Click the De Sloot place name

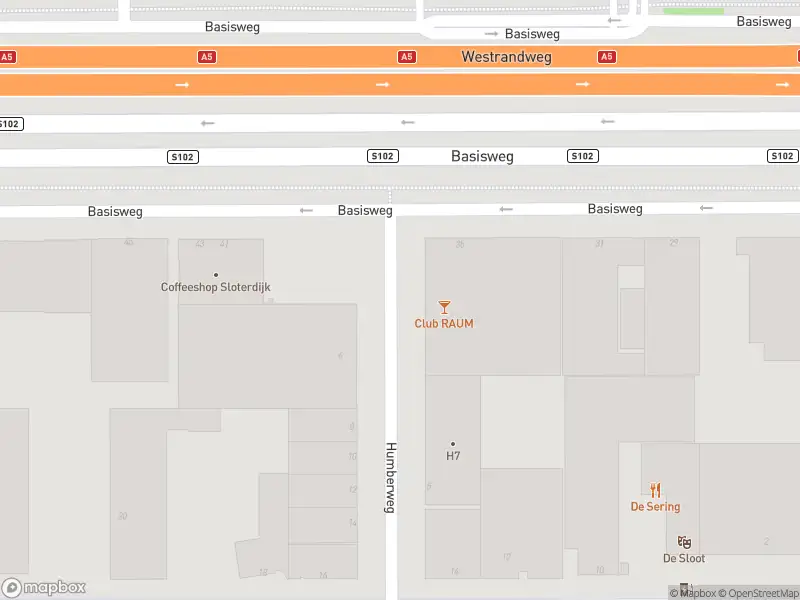pos(684,558)
